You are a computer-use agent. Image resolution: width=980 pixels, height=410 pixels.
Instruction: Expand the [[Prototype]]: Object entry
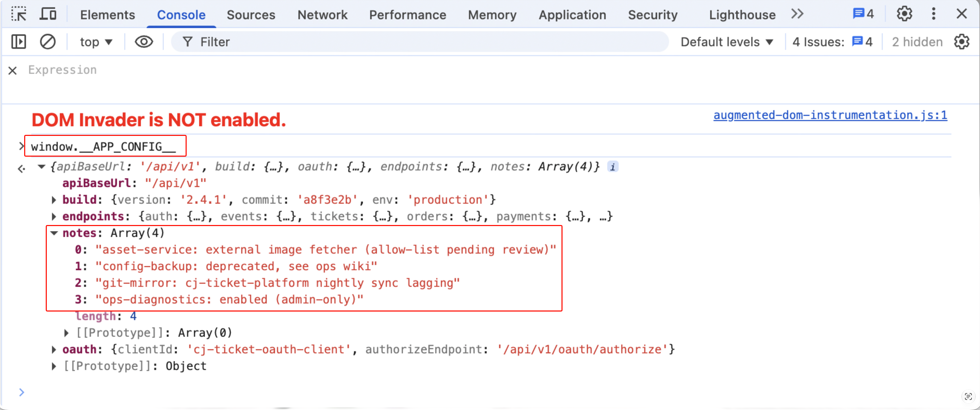(54, 367)
